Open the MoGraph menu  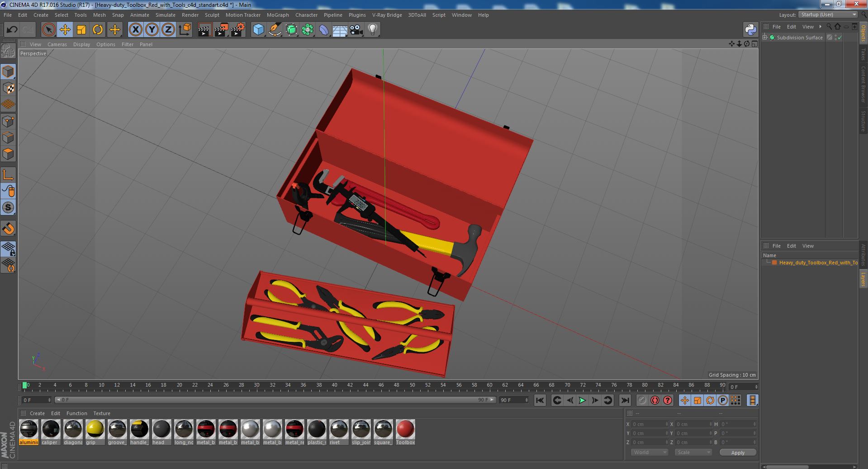pyautogui.click(x=277, y=15)
